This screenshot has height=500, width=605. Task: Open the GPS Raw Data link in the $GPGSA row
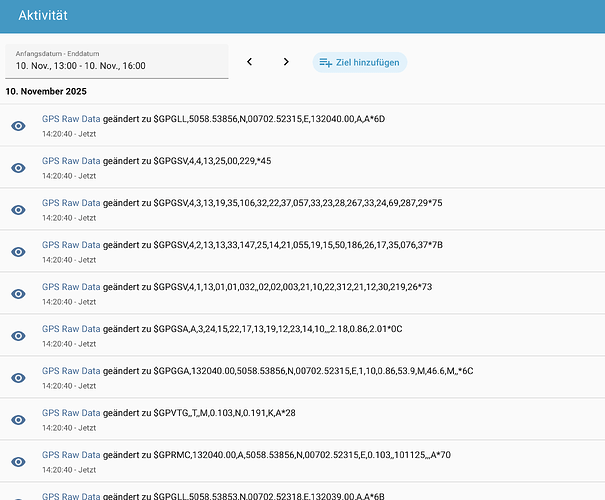tap(71, 329)
